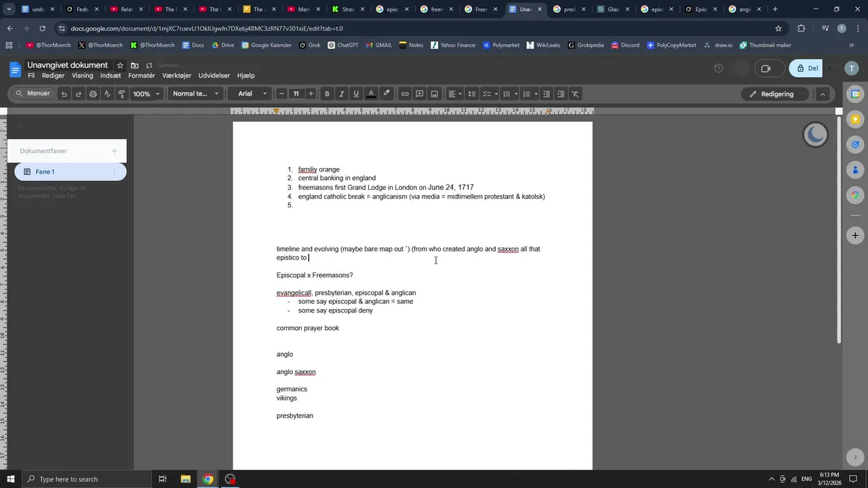868x488 pixels.
Task: Open the highlight color pen tool
Action: 387,94
